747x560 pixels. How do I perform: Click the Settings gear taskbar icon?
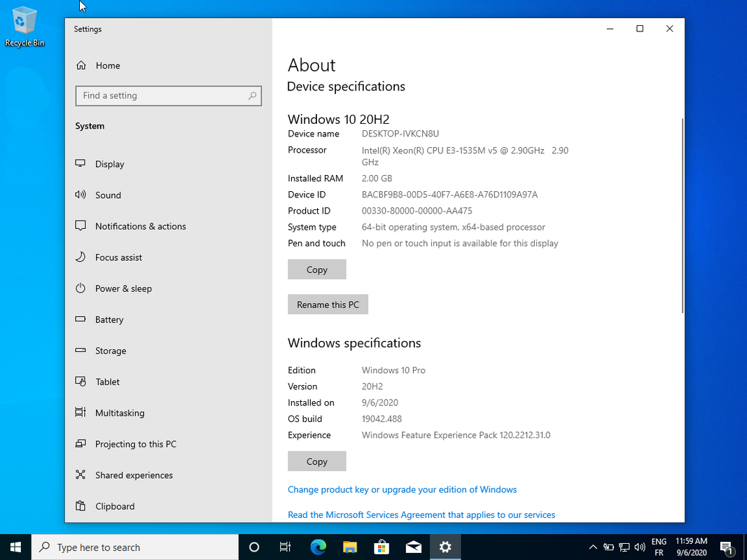[445, 547]
